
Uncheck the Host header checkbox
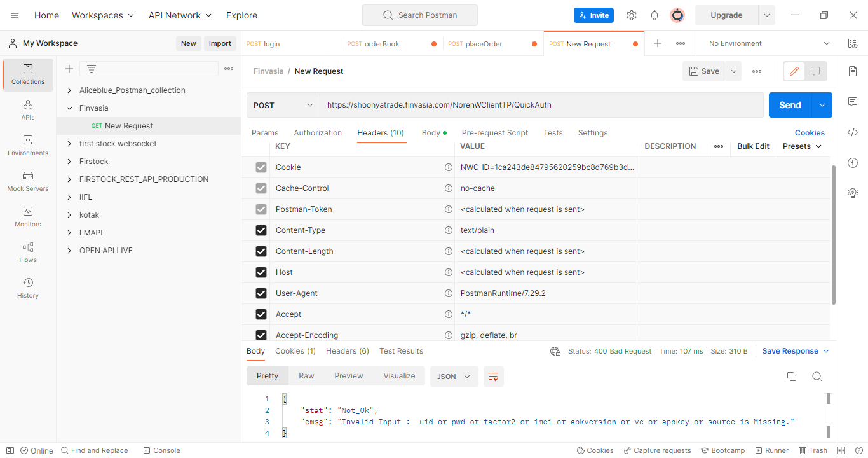point(261,272)
